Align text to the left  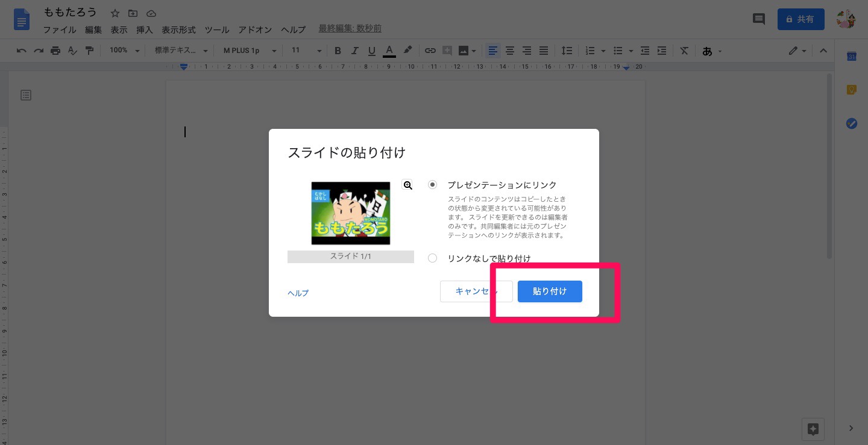493,51
